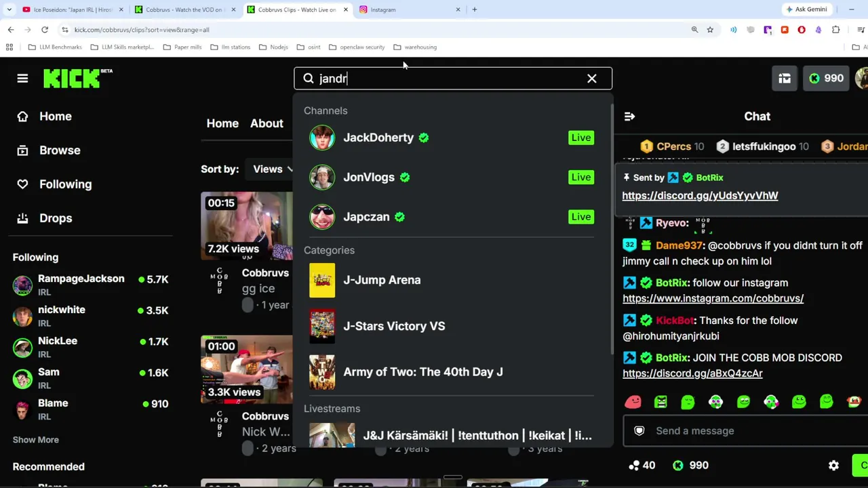The height and width of the screenshot is (488, 868).
Task: Switch to the Ice Poseidon YouTube tab
Action: pos(73,9)
